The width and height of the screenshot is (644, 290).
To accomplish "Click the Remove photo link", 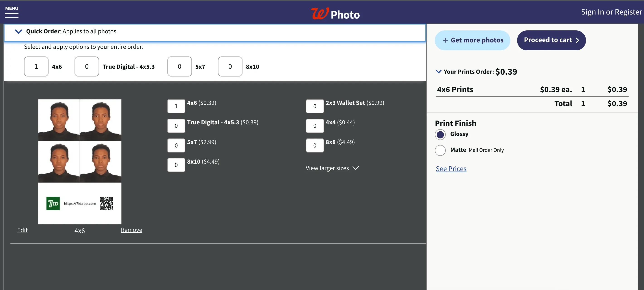I will (x=131, y=230).
